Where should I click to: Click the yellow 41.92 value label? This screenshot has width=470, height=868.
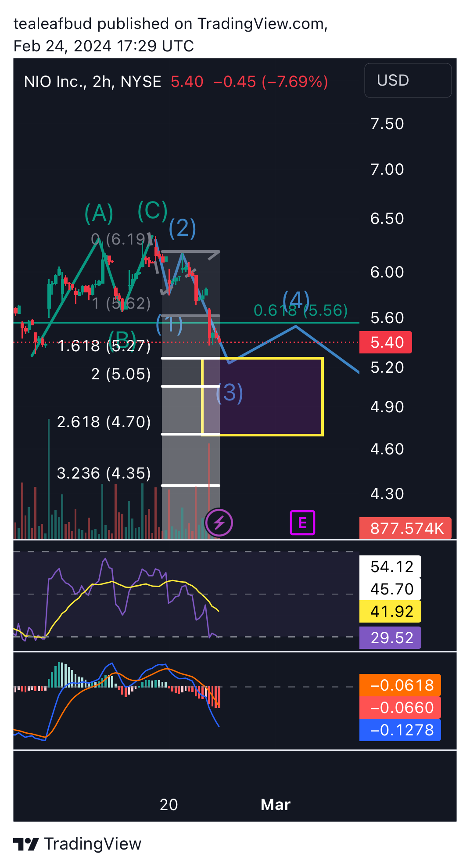coord(390,611)
